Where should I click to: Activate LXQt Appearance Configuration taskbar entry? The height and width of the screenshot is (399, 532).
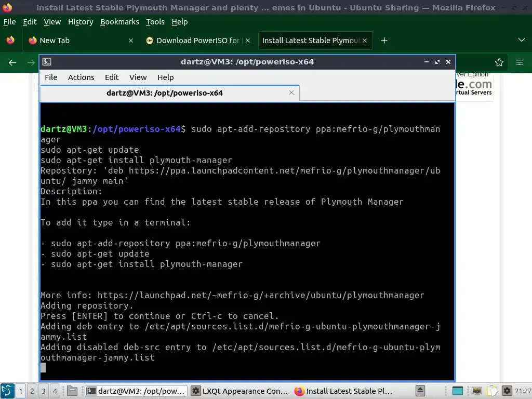(240, 391)
